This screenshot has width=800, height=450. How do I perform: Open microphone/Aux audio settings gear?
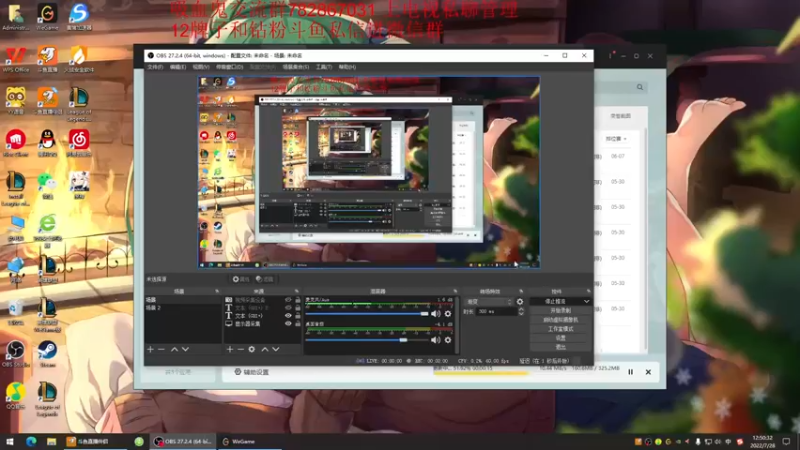point(448,314)
